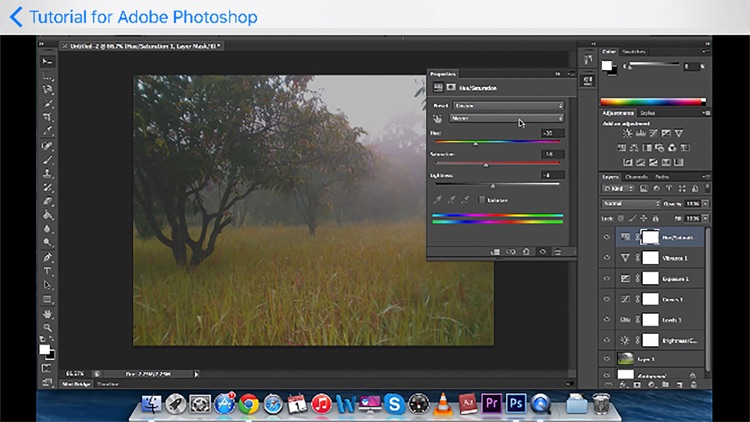Open the blend mode Normal dropdown
750x422 pixels.
pyautogui.click(x=630, y=203)
